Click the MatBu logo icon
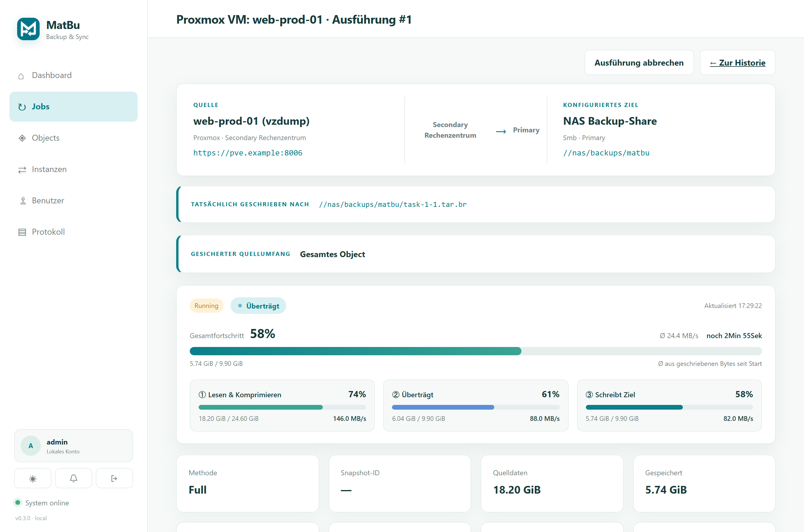 point(28,29)
